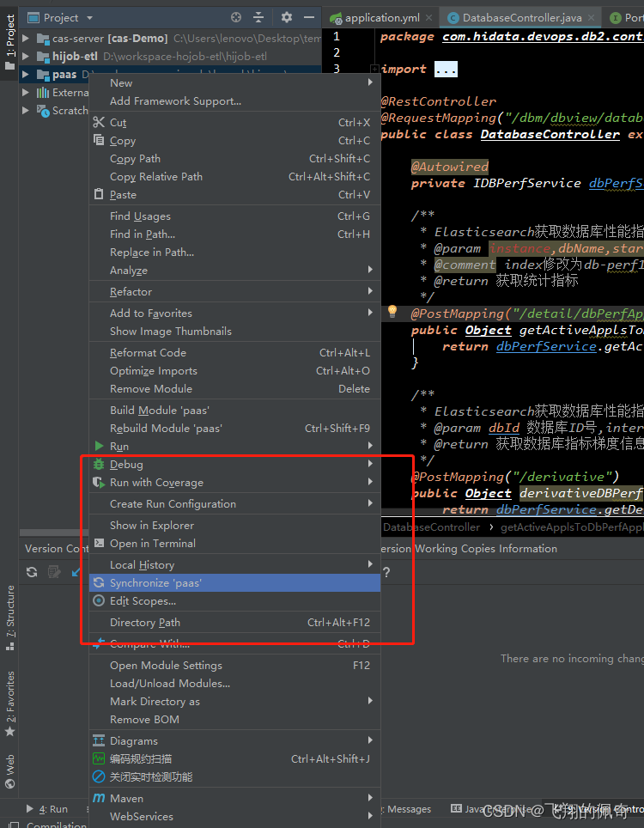Choose Show in Explorer
The height and width of the screenshot is (828, 644).
235,526
